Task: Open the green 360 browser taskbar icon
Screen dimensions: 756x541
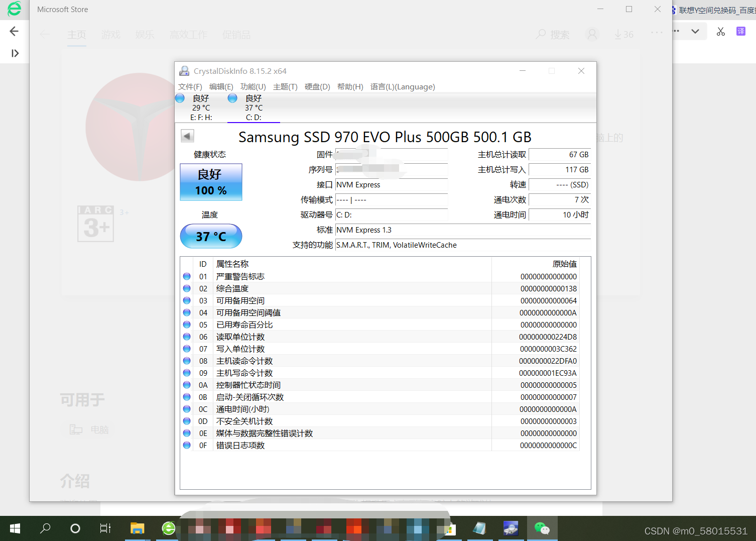Action: [169, 528]
